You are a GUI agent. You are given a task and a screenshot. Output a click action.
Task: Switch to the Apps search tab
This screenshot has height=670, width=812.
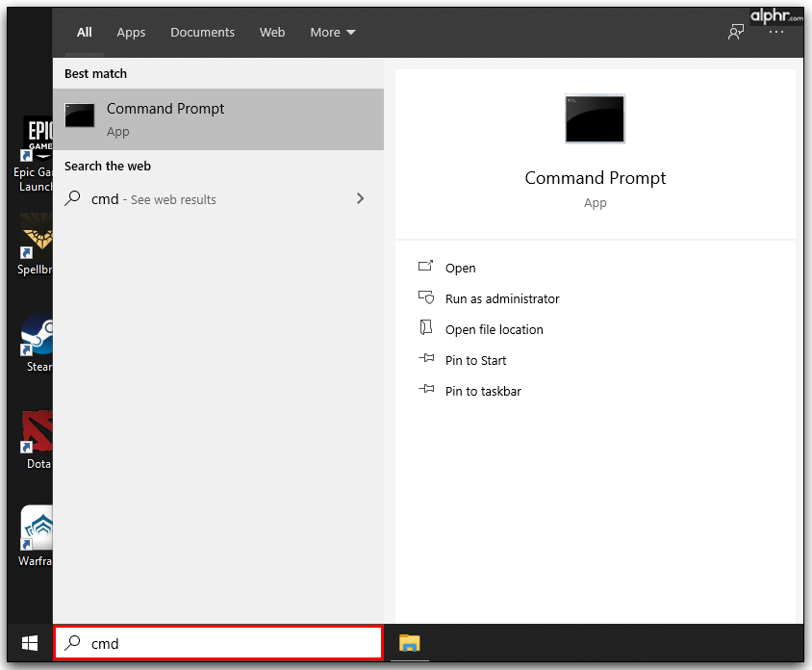(x=131, y=33)
